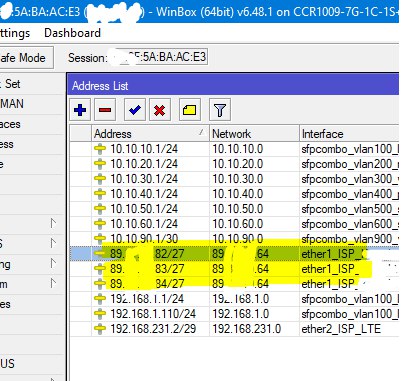
Task: Select the highlighted address row ending 84/27
Action: click(x=234, y=284)
